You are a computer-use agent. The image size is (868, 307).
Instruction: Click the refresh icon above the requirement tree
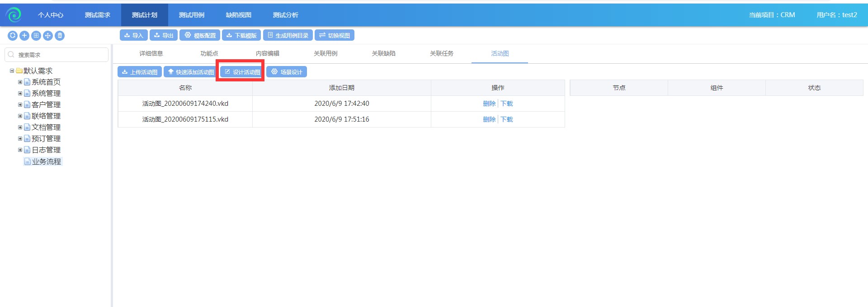(x=13, y=36)
